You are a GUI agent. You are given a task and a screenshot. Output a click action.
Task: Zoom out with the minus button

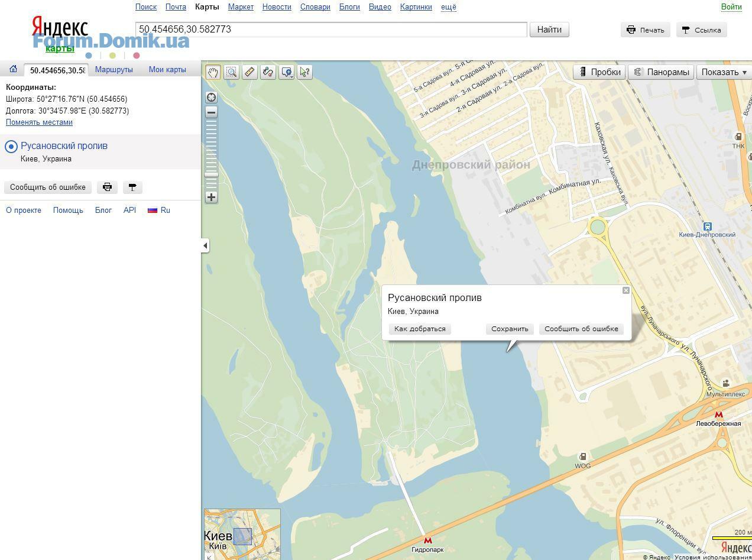click(x=211, y=112)
